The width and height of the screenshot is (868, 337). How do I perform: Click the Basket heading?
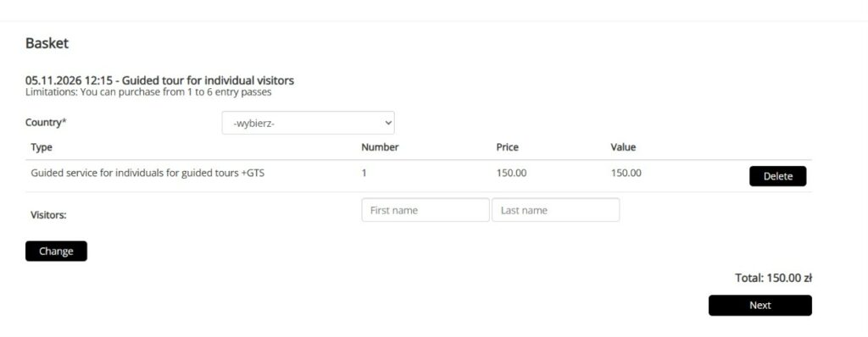tap(47, 43)
